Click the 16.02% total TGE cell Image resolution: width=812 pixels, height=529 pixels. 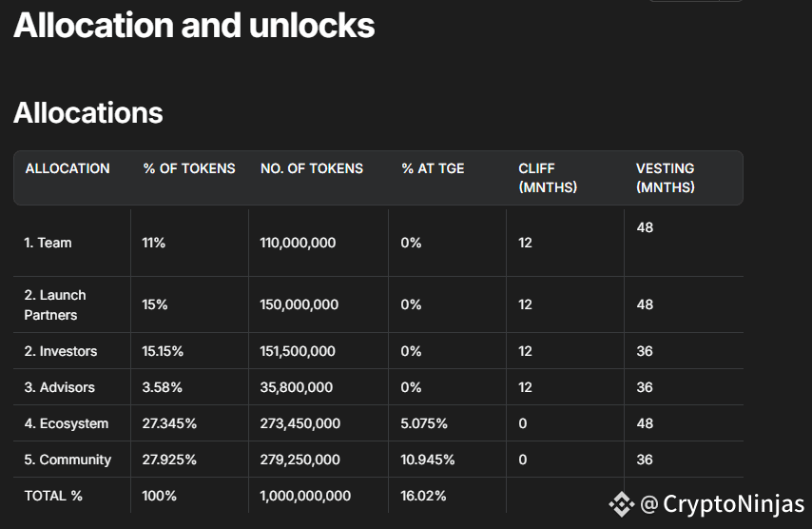(x=424, y=496)
